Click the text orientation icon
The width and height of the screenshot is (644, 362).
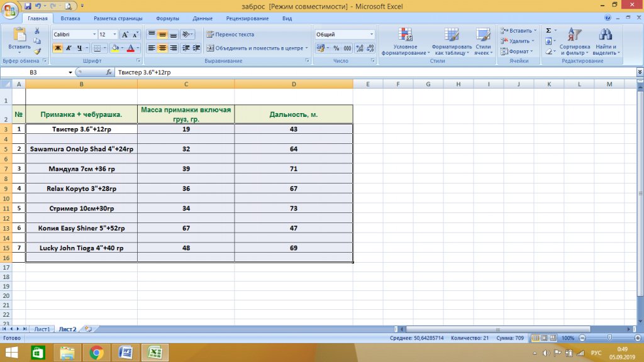click(186, 35)
